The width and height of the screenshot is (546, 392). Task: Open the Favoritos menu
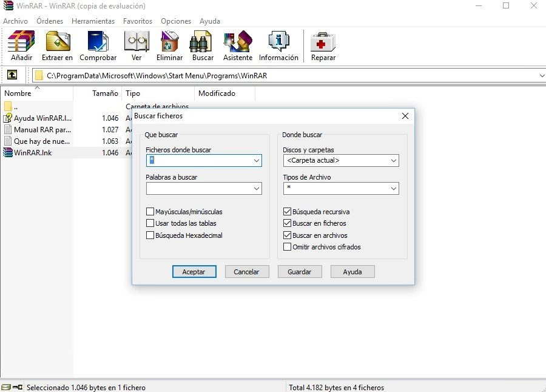[138, 21]
